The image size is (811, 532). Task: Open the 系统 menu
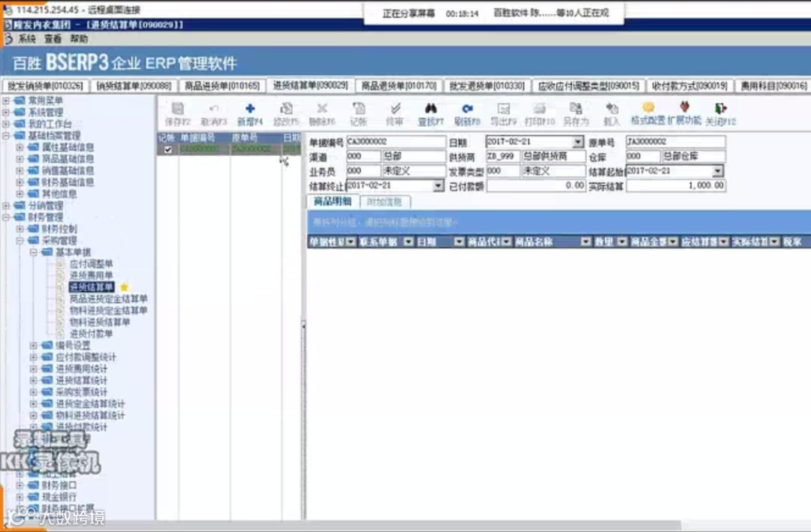(x=27, y=39)
